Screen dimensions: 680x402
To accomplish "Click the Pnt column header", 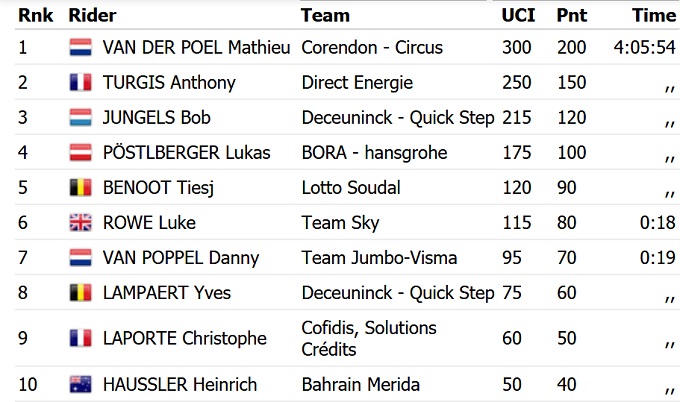I will click(571, 15).
